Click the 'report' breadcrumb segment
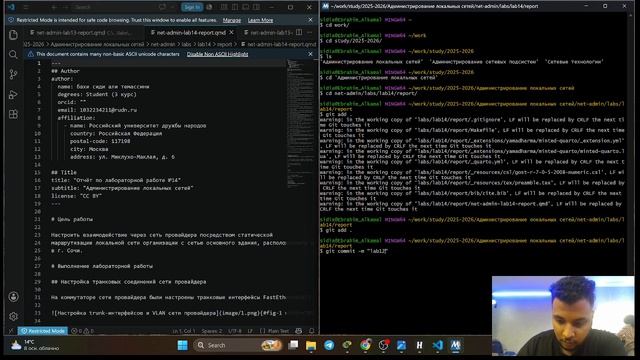Image resolution: width=640 pixels, height=360 pixels. (224, 44)
